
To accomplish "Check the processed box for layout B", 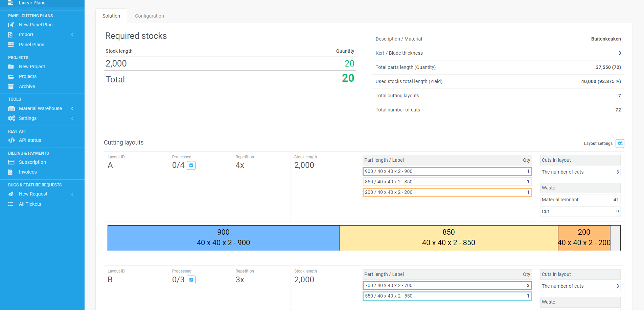I will 191,280.
